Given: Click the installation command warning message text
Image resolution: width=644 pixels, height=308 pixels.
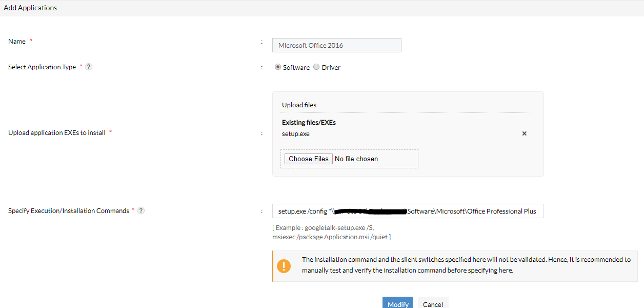Looking at the screenshot, I should click(x=466, y=265).
